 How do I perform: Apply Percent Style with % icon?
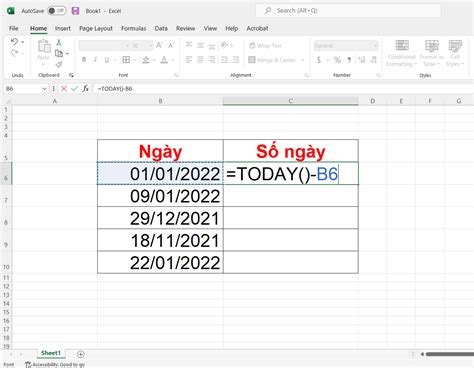(337, 60)
